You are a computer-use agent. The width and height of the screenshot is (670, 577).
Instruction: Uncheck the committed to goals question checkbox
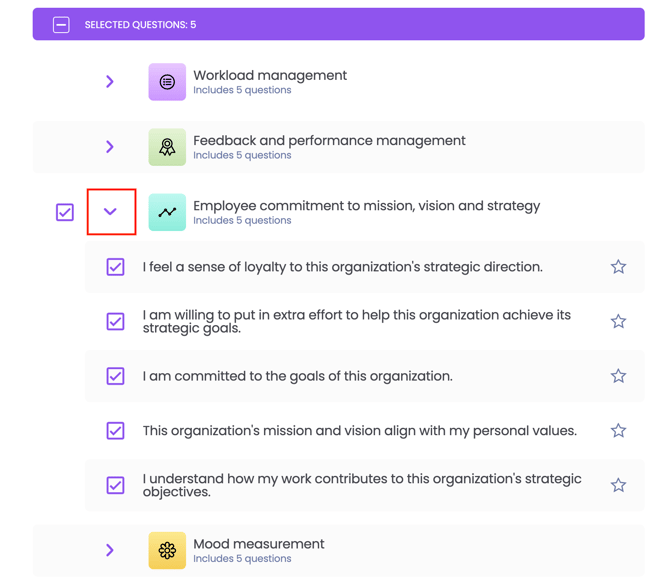tap(115, 376)
